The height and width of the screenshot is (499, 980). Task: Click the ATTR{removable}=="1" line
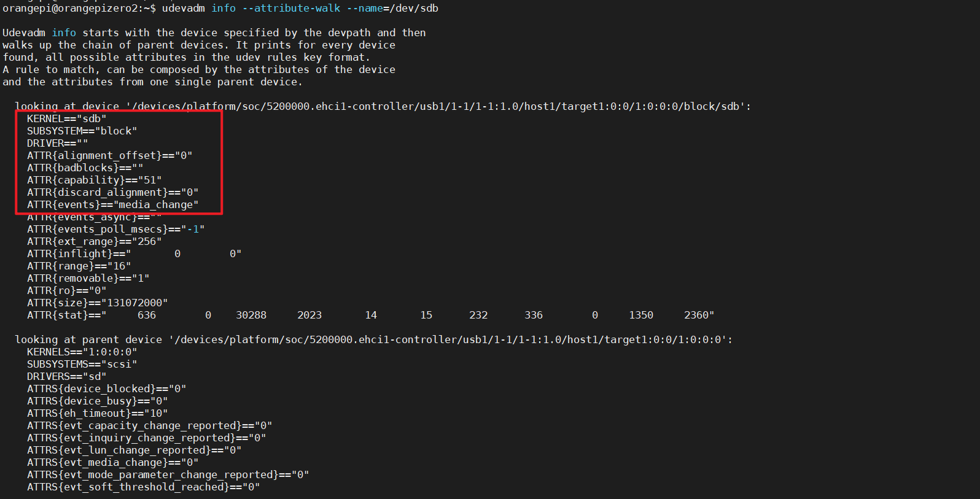coord(88,278)
